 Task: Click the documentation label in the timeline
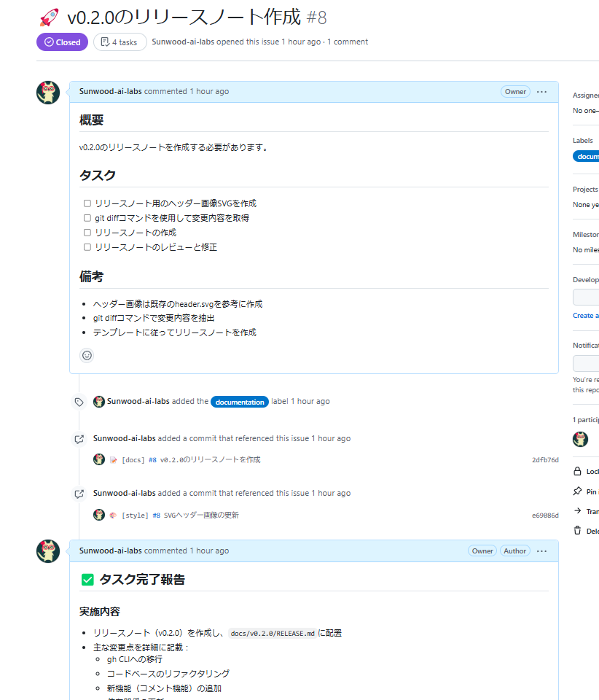tap(240, 402)
